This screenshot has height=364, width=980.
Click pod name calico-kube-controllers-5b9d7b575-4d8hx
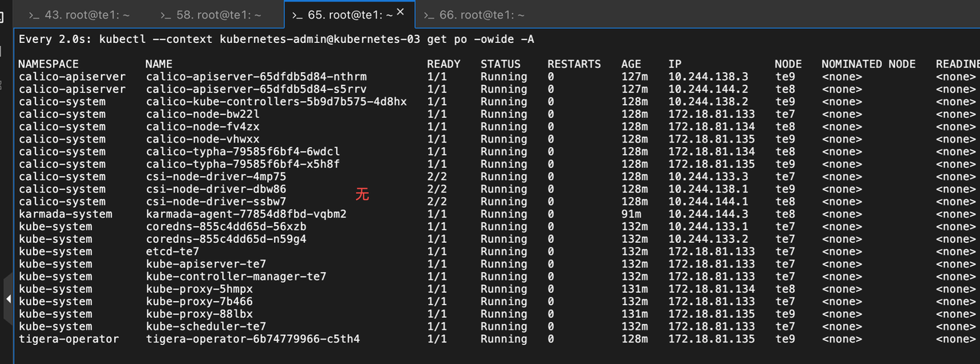(276, 102)
